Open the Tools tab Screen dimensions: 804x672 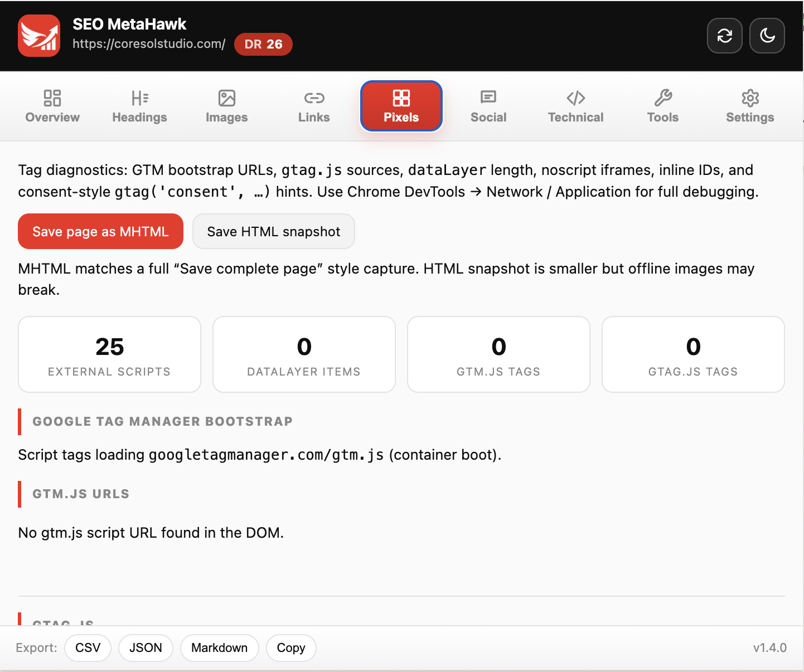[663, 106]
